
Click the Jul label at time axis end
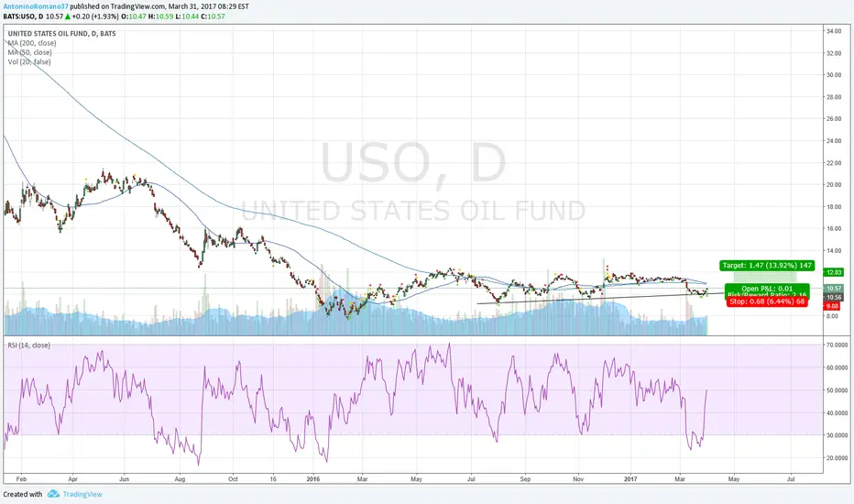pos(791,479)
